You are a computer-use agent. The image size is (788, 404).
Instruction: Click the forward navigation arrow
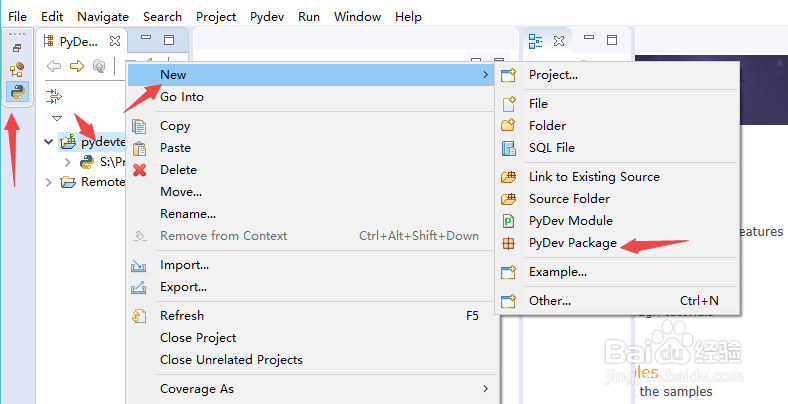76,66
